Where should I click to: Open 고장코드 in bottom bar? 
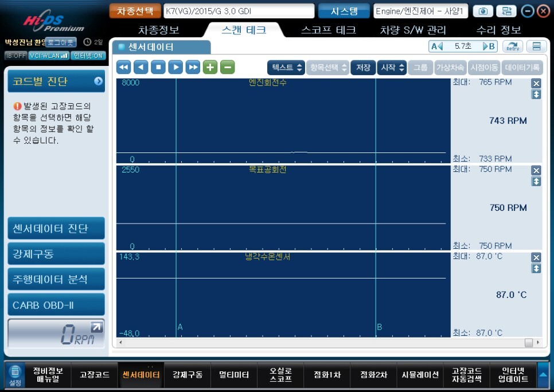[94, 375]
